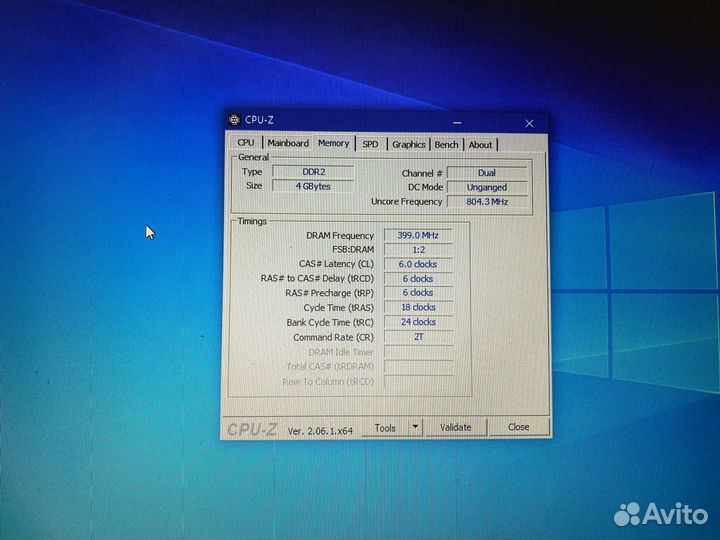Click the 18 clocks tRAS value
The width and height of the screenshot is (720, 540).
[x=418, y=307]
